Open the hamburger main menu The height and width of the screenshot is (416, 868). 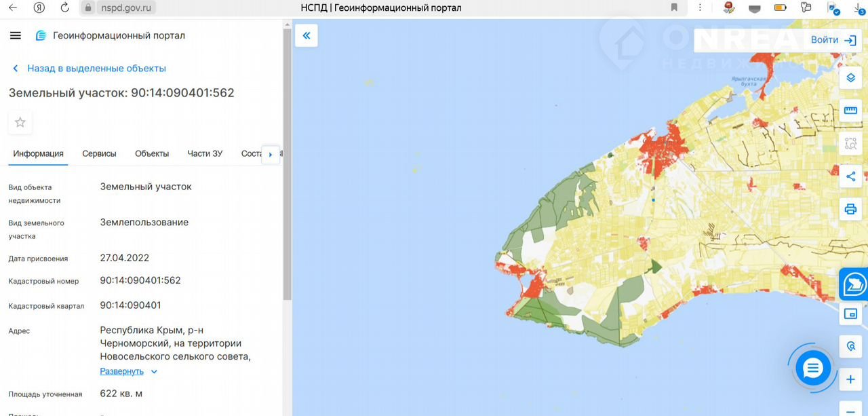16,35
